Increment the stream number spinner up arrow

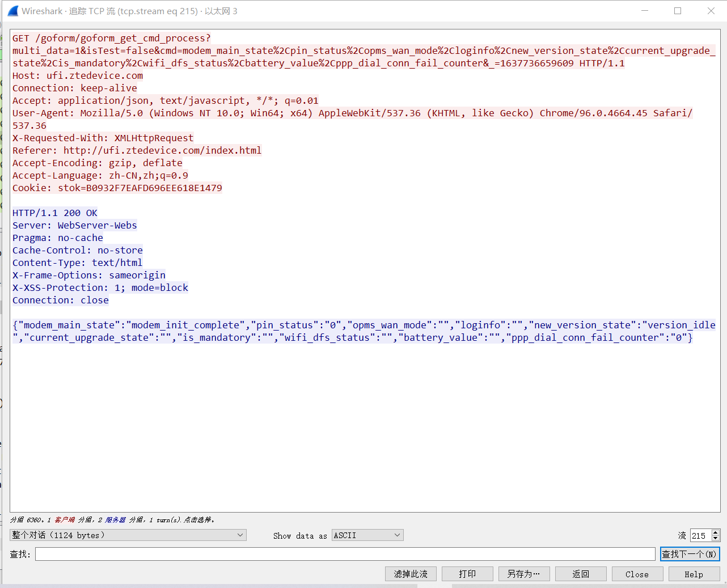click(x=716, y=532)
